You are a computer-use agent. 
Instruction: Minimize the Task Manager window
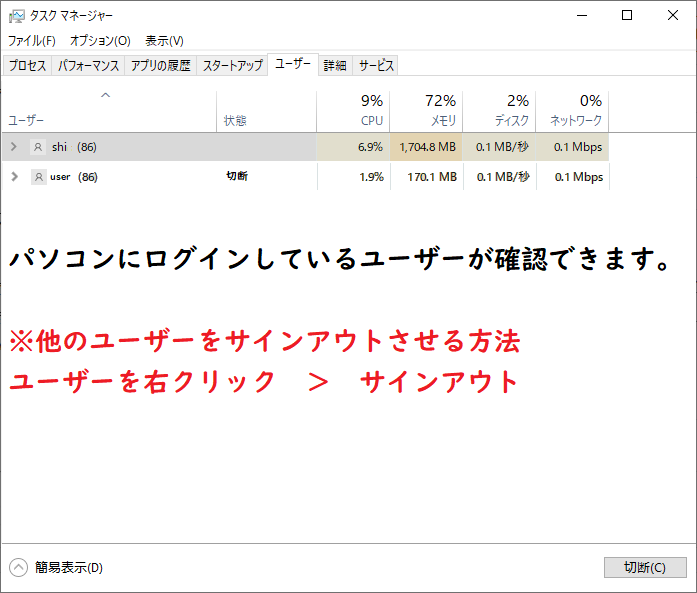(x=582, y=16)
